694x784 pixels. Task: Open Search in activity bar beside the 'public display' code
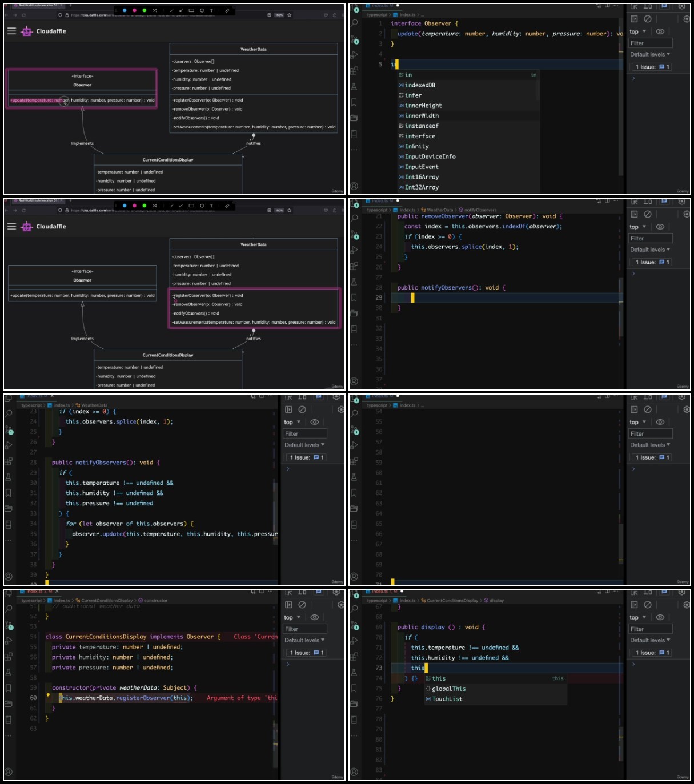pos(354,609)
